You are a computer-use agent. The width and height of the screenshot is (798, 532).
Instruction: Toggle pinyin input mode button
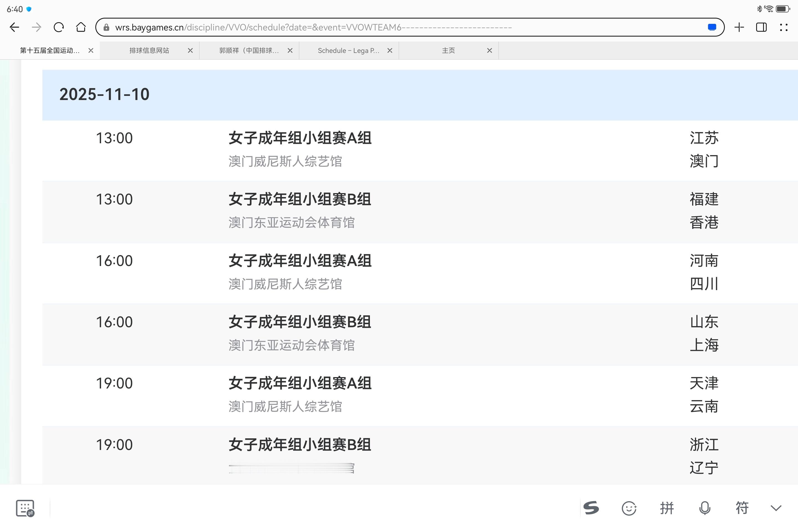[x=667, y=508]
